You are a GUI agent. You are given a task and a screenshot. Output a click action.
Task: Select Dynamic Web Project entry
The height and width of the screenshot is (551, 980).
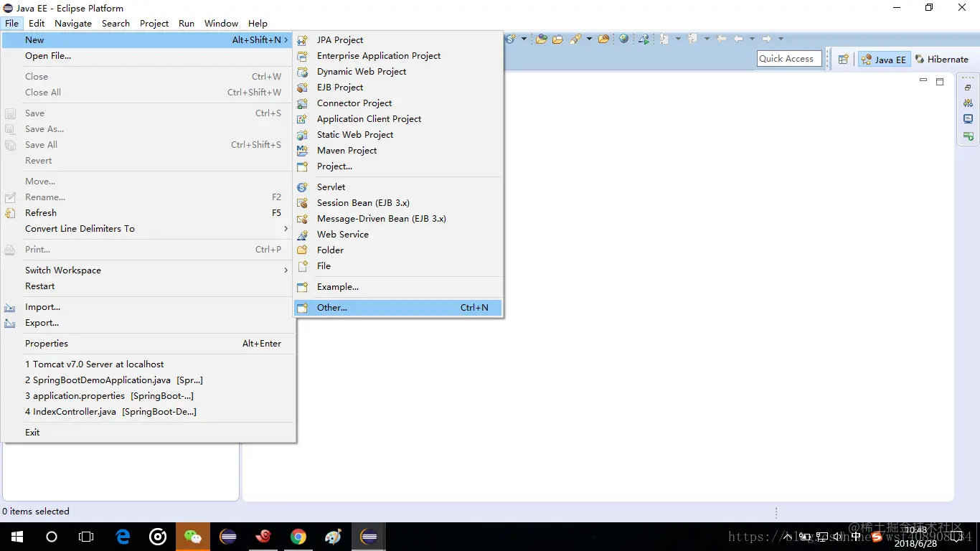coord(398,72)
